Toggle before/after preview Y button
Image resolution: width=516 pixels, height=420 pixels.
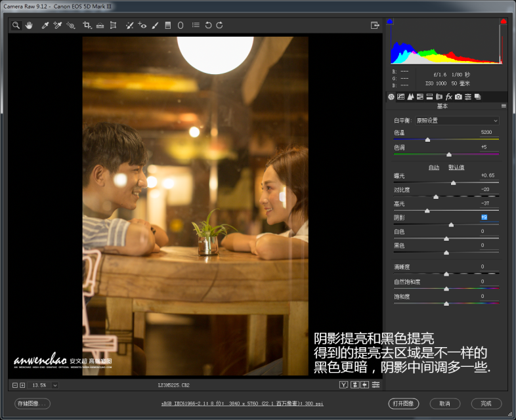(343, 385)
